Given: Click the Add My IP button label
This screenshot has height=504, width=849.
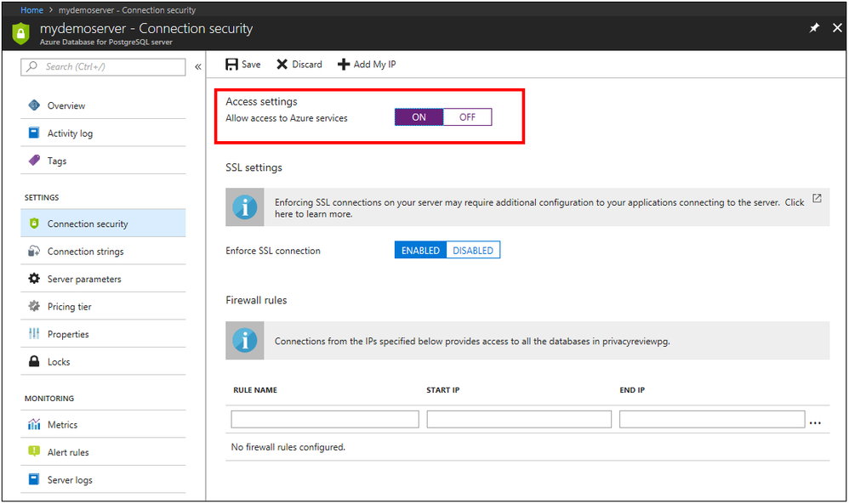Looking at the screenshot, I should (x=374, y=65).
